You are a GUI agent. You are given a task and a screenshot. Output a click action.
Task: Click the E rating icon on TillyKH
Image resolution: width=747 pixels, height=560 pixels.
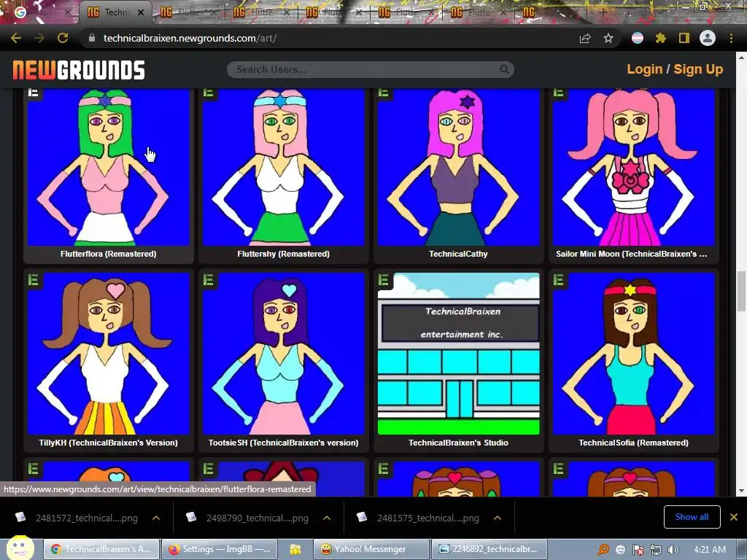pos(34,279)
